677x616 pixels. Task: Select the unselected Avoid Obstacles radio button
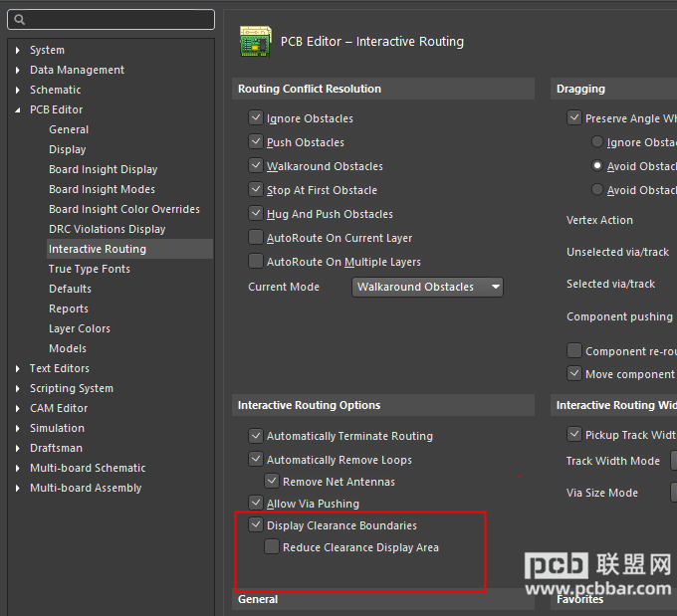point(597,189)
